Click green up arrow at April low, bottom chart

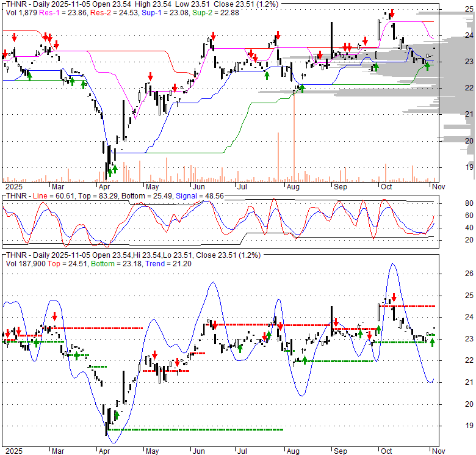click(117, 416)
